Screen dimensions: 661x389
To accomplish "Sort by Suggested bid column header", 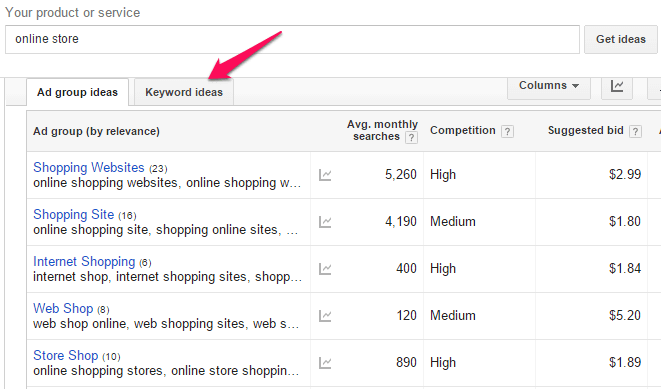I will pos(586,131).
